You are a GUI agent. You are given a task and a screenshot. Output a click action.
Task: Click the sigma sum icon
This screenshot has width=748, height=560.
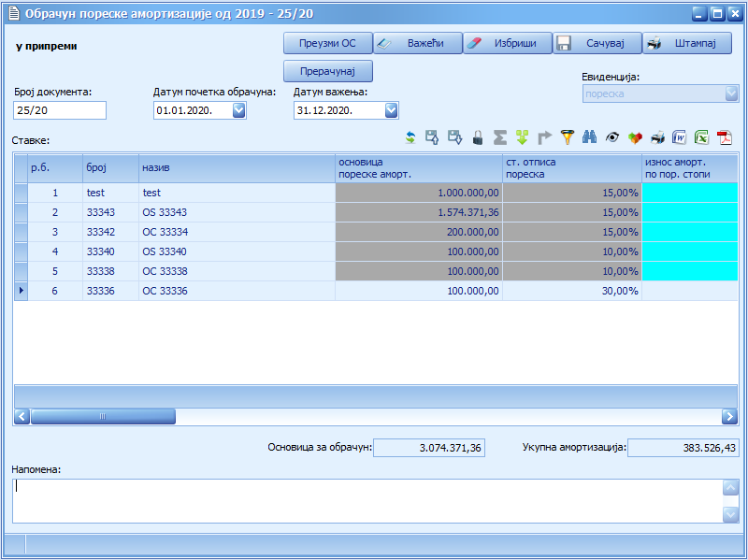[x=499, y=137]
